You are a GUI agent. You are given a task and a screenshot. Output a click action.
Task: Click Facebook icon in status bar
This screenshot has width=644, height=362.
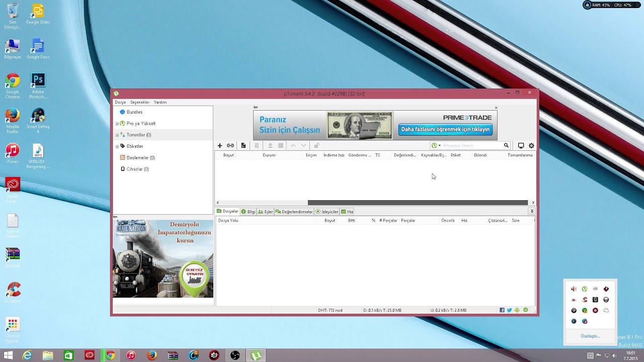[502, 310]
